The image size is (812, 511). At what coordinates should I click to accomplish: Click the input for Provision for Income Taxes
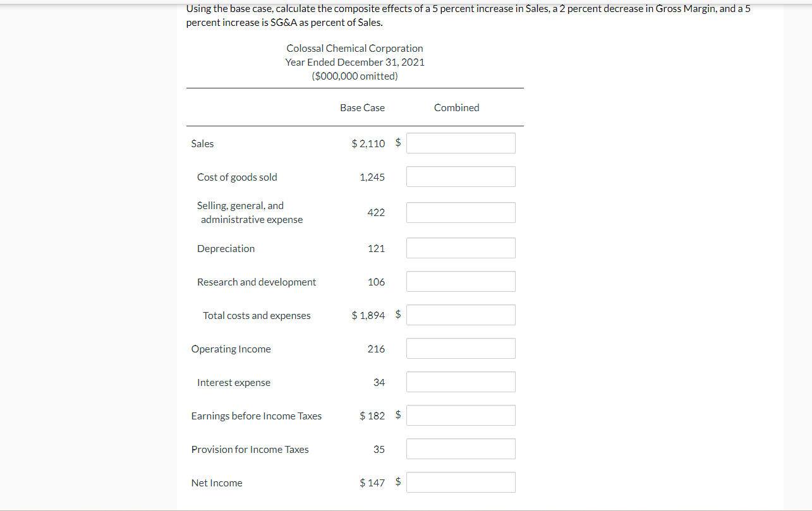tap(461, 448)
